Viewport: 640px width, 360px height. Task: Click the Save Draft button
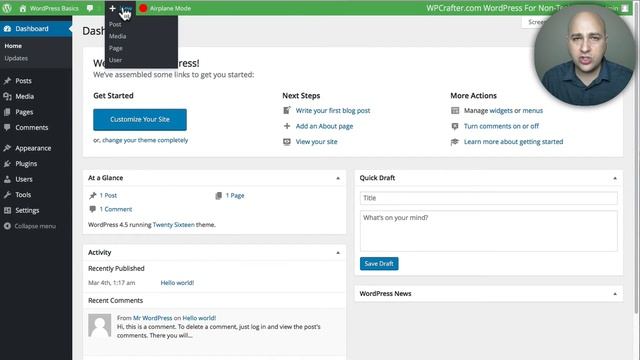click(x=379, y=264)
